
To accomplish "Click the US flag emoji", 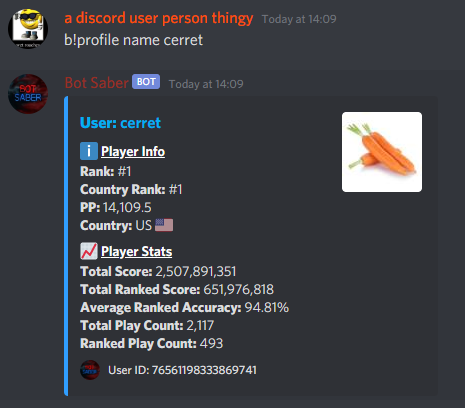I will (164, 225).
